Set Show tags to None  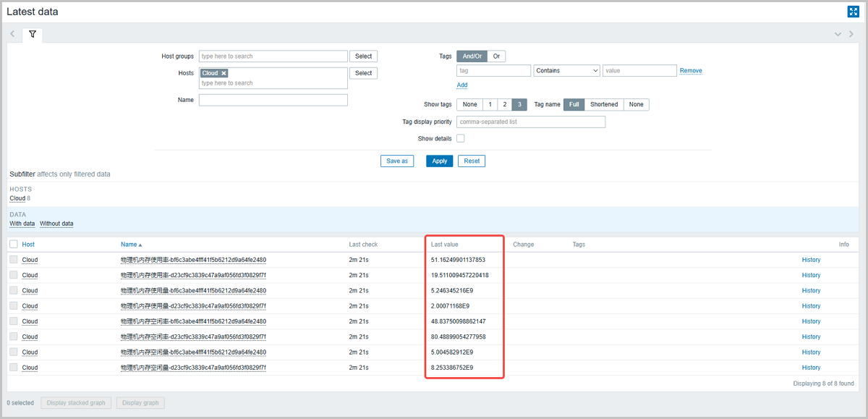[x=469, y=104]
